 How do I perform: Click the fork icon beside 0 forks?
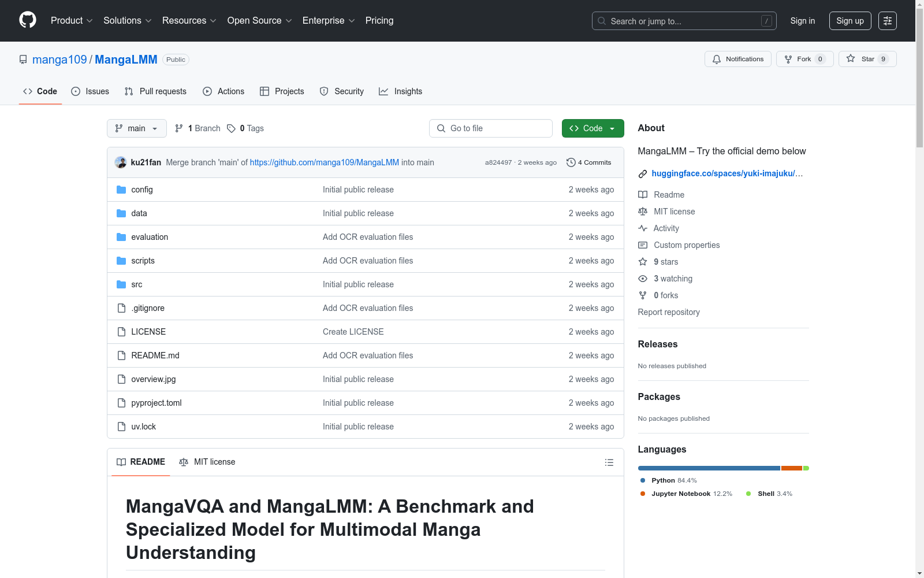643,295
